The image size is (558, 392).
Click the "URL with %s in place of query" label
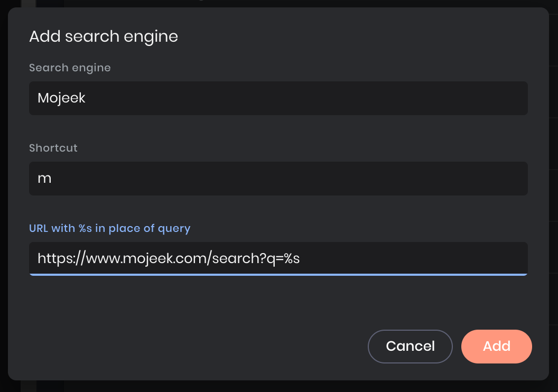pos(109,228)
